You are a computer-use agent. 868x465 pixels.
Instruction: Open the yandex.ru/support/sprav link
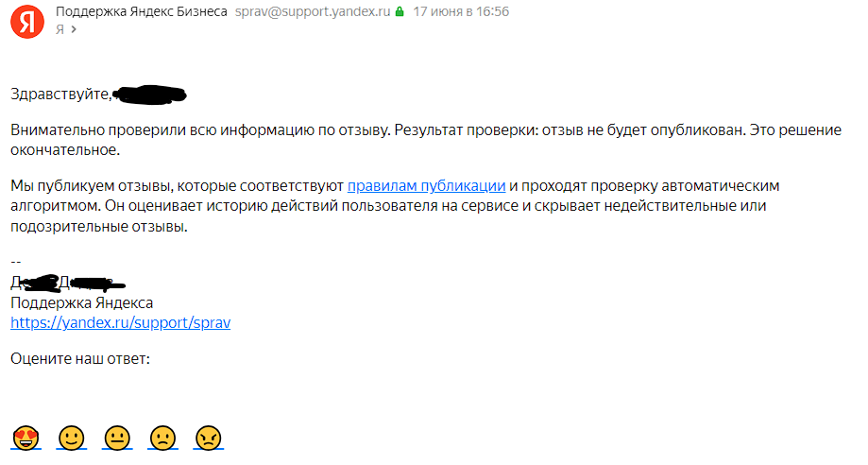point(120,322)
